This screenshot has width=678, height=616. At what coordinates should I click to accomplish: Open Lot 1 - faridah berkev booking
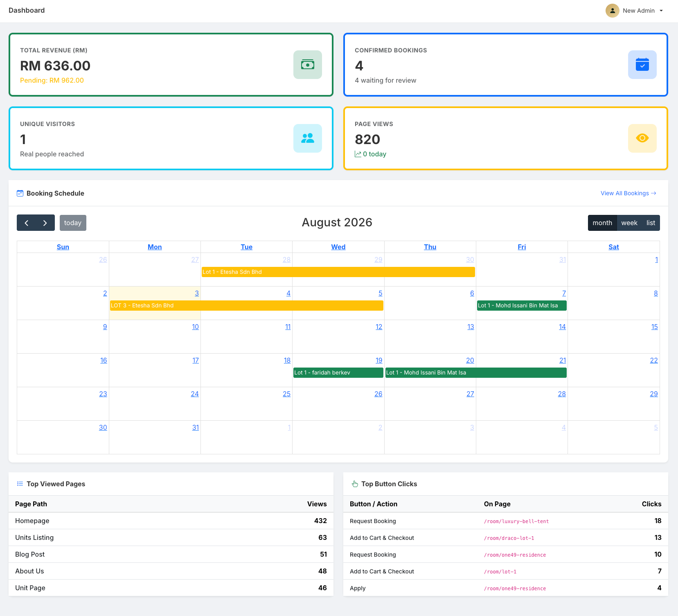coord(338,372)
